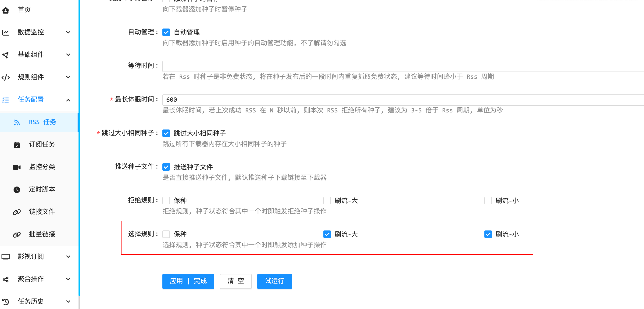Image resolution: width=644 pixels, height=309 pixels.
Task: Click the video camera icon for 监控分类
Action: click(x=17, y=167)
